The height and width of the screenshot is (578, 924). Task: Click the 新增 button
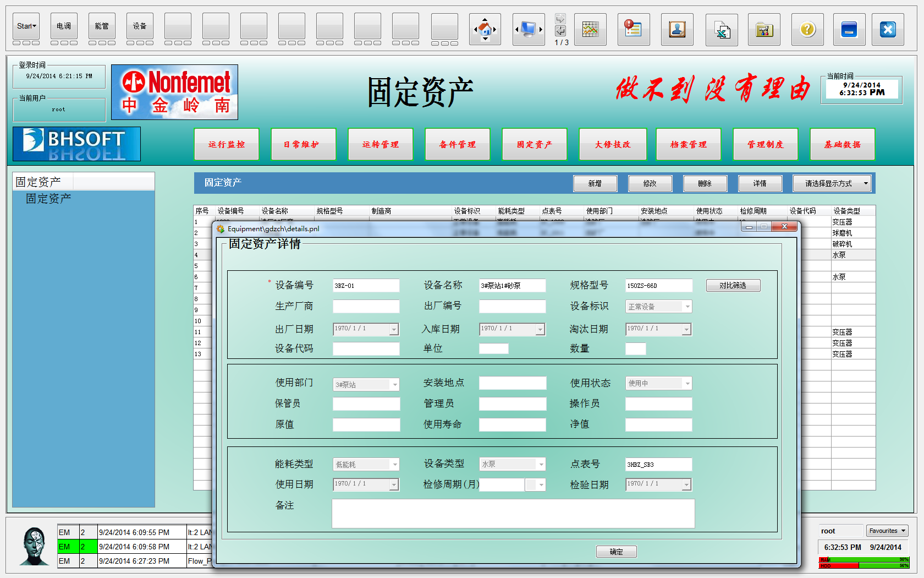595,183
